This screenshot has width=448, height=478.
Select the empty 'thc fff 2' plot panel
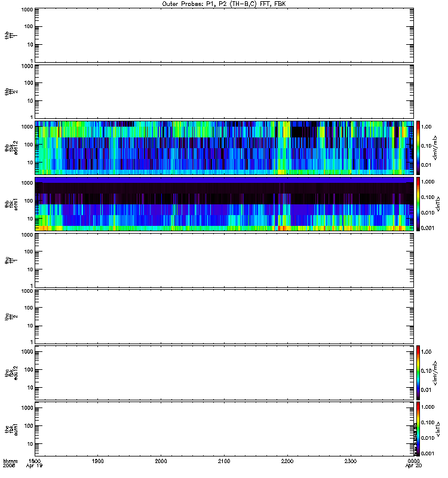point(225,317)
